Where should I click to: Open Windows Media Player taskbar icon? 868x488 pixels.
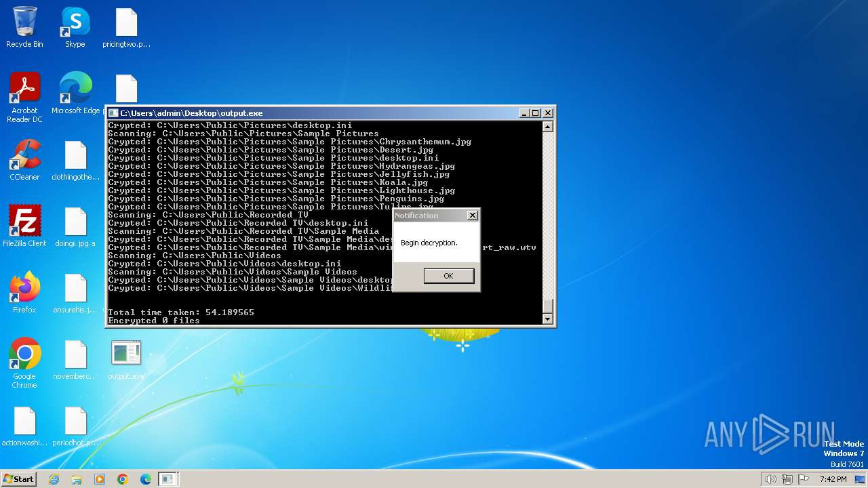[100, 479]
